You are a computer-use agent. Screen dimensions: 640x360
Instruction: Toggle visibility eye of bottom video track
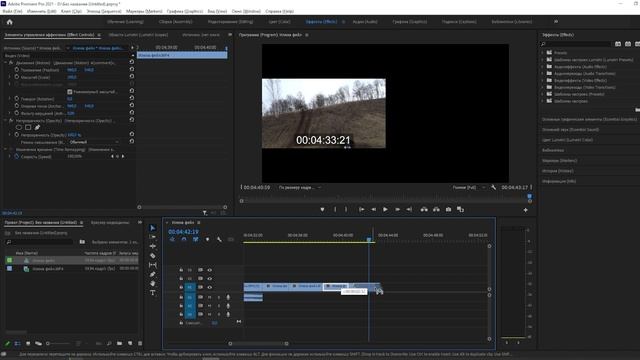tap(209, 287)
